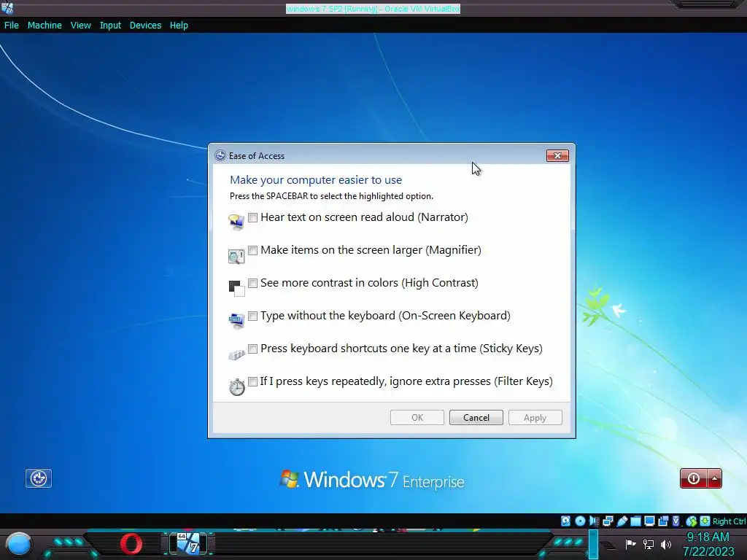Click the Ease of Access title bar icon
Viewport: 747px width, 560px height.
[220, 156]
